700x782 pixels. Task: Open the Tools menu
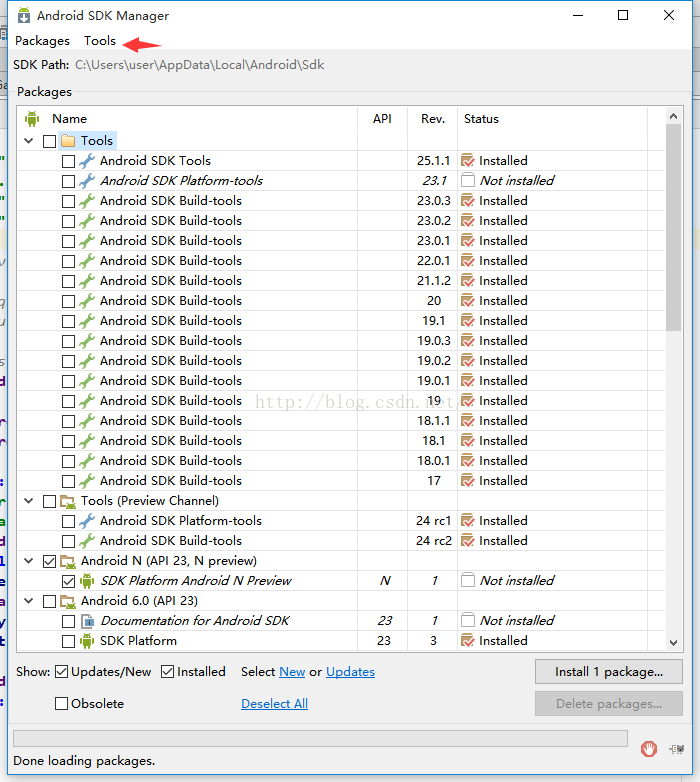point(100,41)
